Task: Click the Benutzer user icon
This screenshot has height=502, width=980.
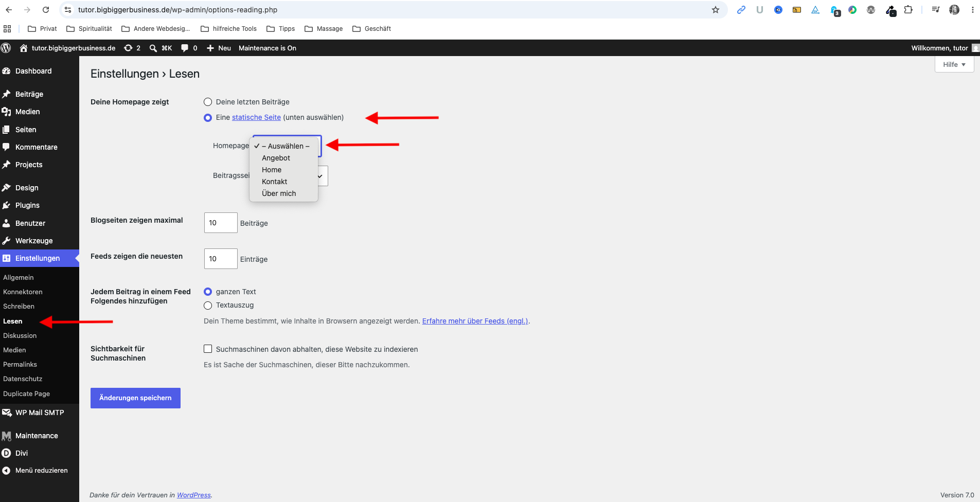Action: coord(7,223)
